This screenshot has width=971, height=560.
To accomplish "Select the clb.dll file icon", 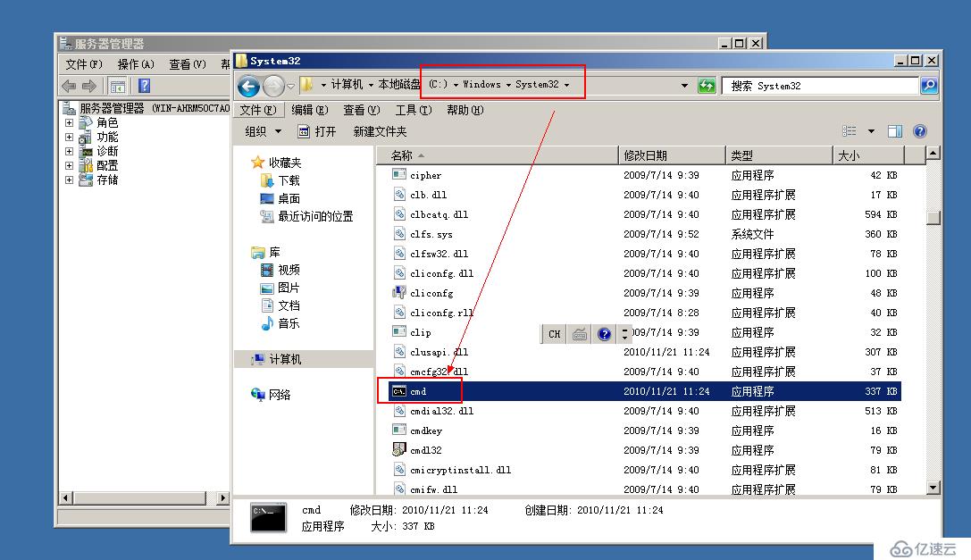I will tap(398, 195).
